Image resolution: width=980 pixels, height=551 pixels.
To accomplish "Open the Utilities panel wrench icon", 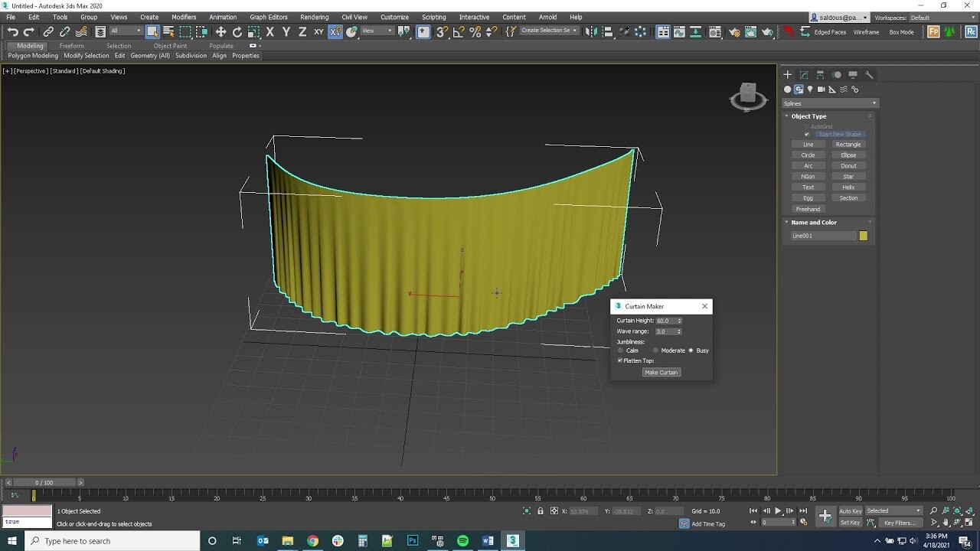I will pyautogui.click(x=869, y=75).
